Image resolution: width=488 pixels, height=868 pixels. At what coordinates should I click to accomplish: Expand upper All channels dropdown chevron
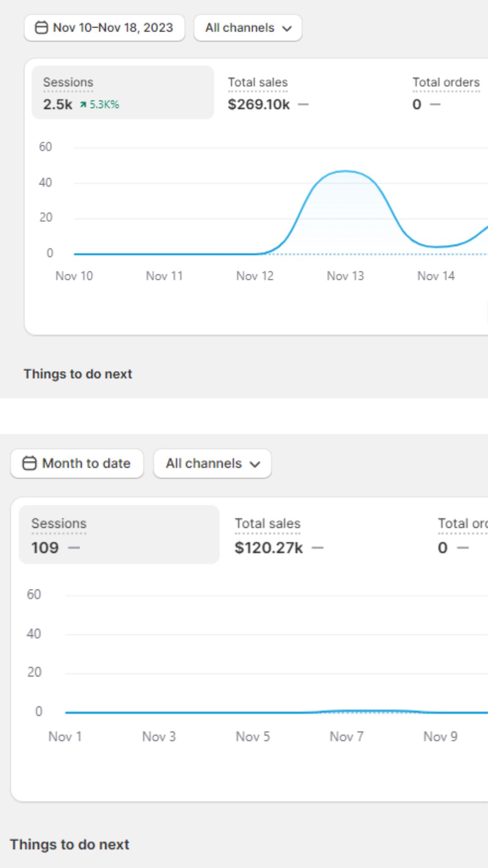(287, 28)
